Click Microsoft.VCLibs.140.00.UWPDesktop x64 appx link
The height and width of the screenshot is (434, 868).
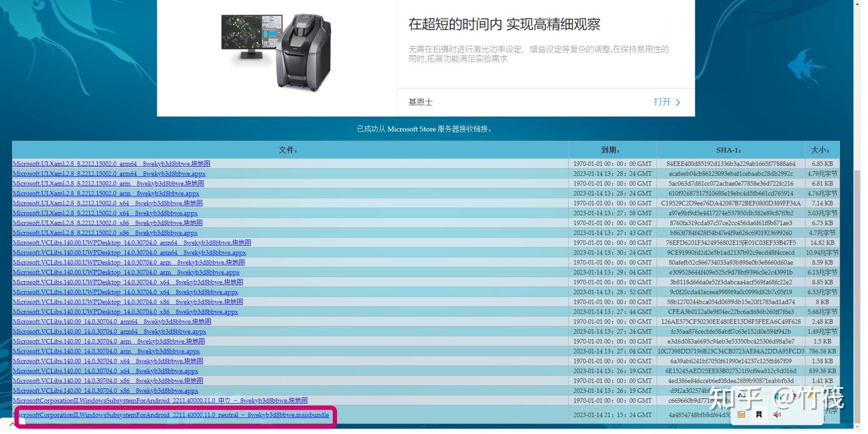point(126,292)
